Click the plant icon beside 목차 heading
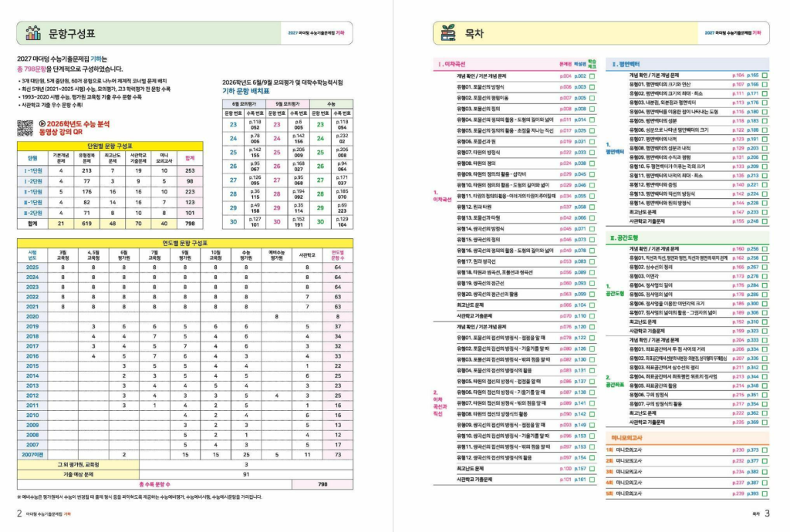 (x=446, y=33)
